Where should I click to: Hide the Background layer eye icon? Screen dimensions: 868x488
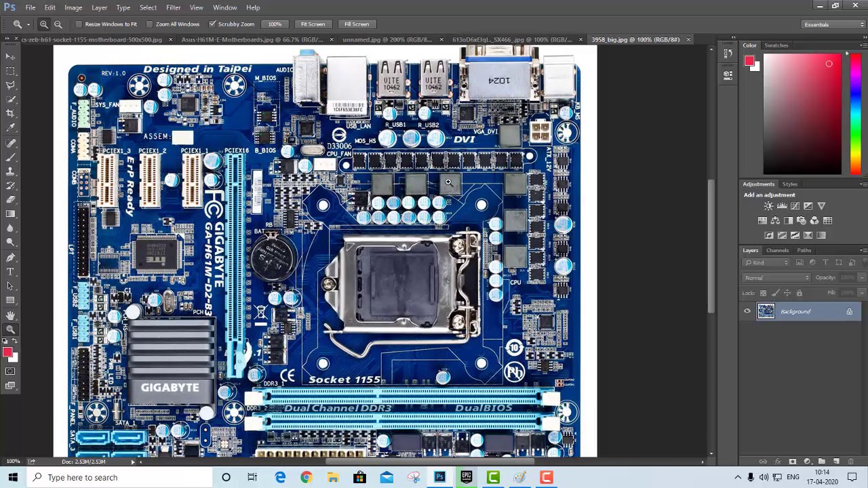[747, 312]
